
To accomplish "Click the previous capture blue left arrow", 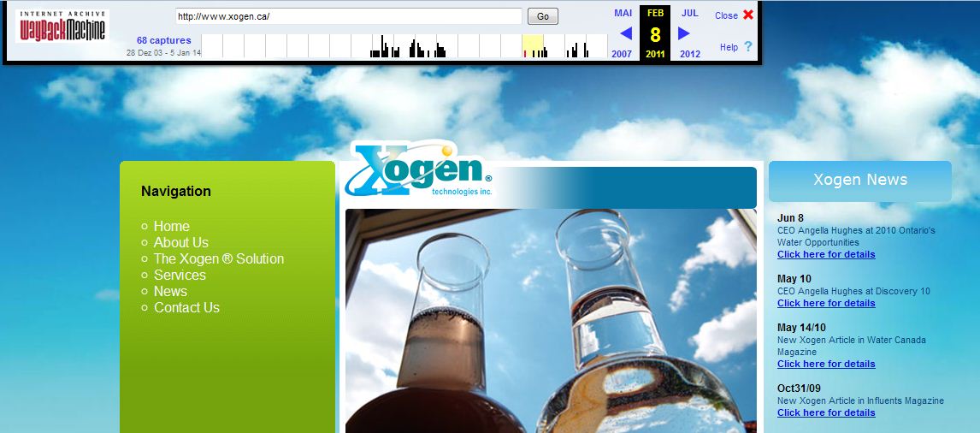I will pos(625,33).
